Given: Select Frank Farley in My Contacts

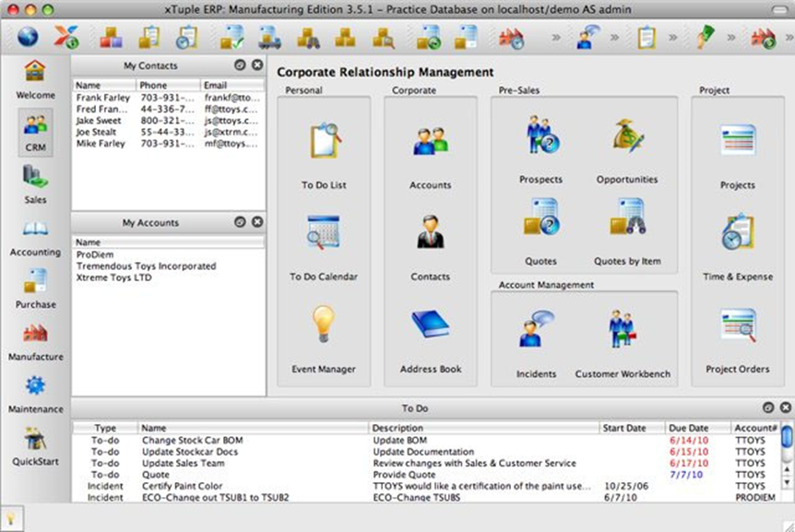Looking at the screenshot, I should click(169, 98).
